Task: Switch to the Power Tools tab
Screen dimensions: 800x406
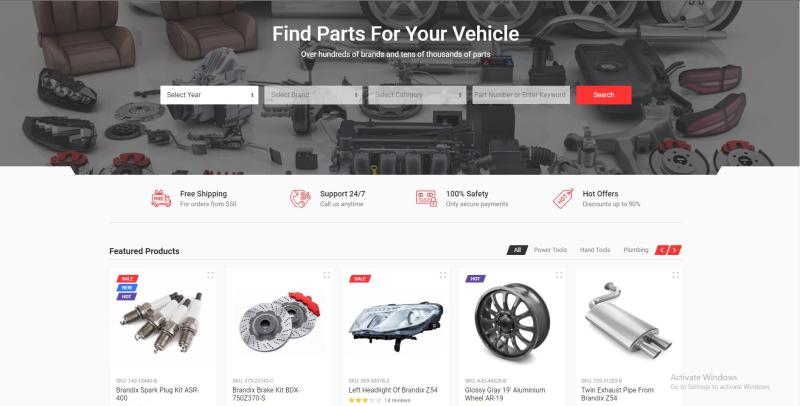Action: [550, 250]
